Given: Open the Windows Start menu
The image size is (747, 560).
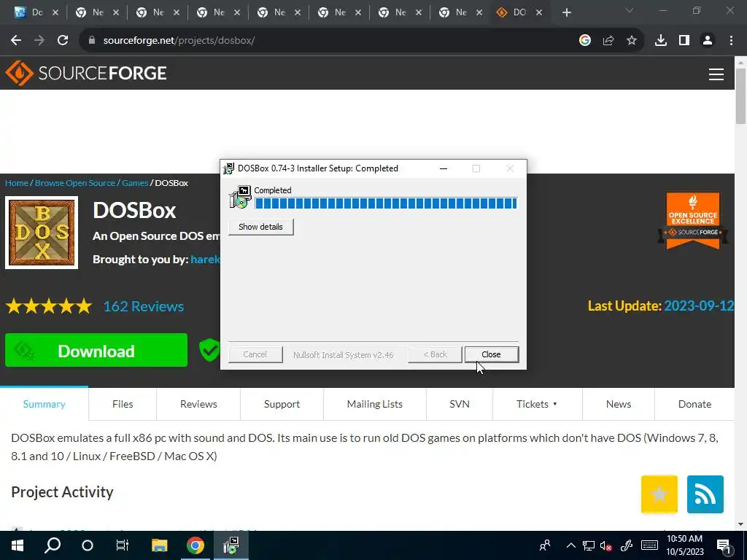Looking at the screenshot, I should point(17,545).
